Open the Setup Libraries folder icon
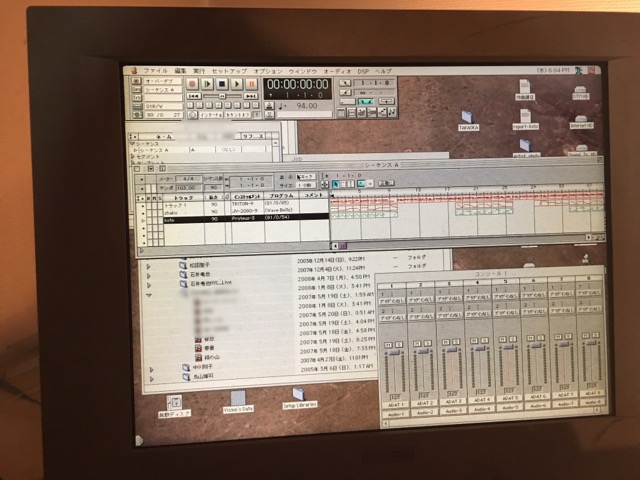 tap(300, 399)
